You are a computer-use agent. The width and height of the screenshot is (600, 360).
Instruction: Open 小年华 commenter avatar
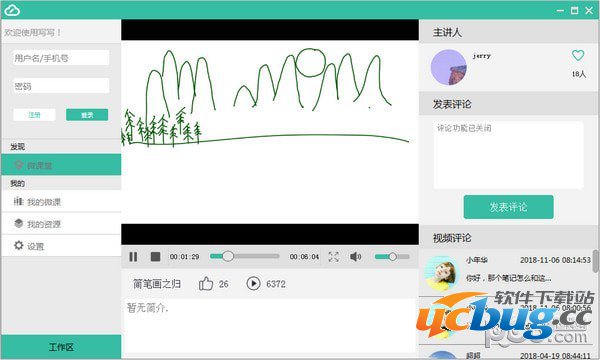click(442, 274)
